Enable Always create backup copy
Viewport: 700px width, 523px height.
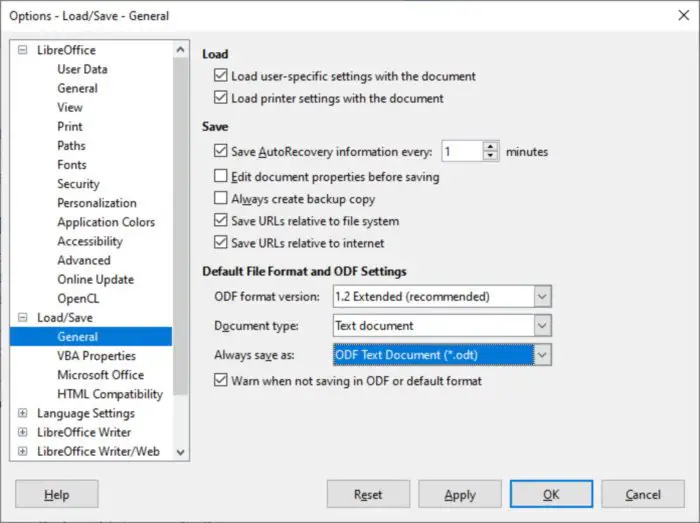[x=221, y=198]
